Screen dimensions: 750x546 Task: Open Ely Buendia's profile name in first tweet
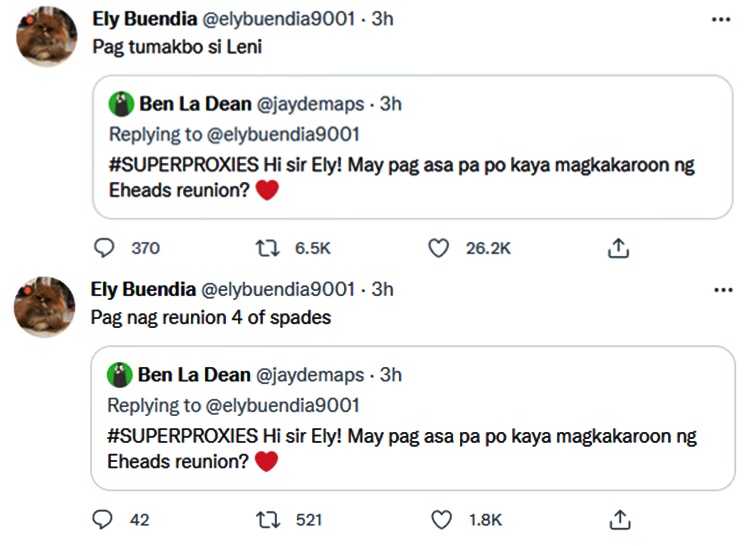pos(144,19)
